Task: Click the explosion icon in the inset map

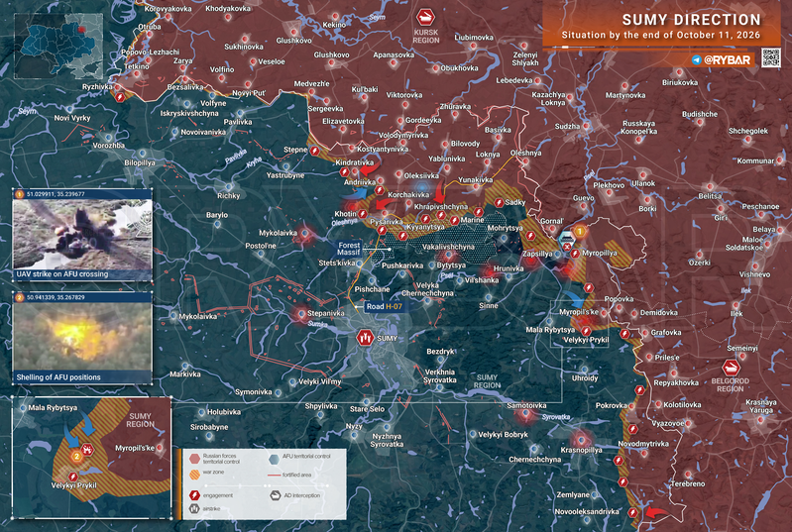Action: point(87,449)
